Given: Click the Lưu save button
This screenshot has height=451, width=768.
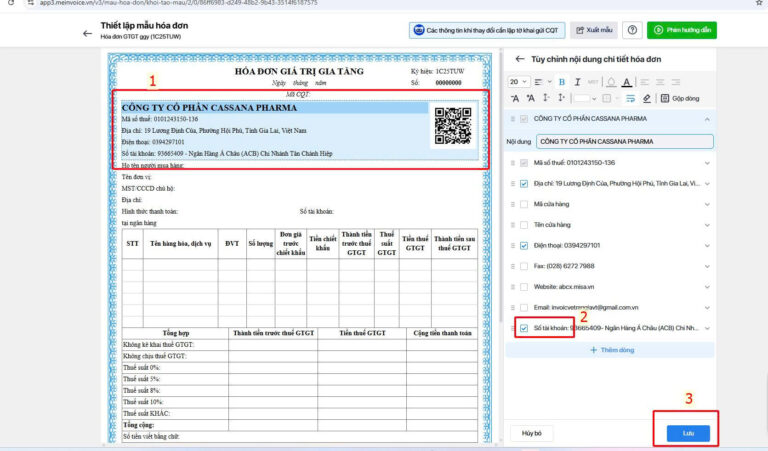Looking at the screenshot, I should point(688,433).
